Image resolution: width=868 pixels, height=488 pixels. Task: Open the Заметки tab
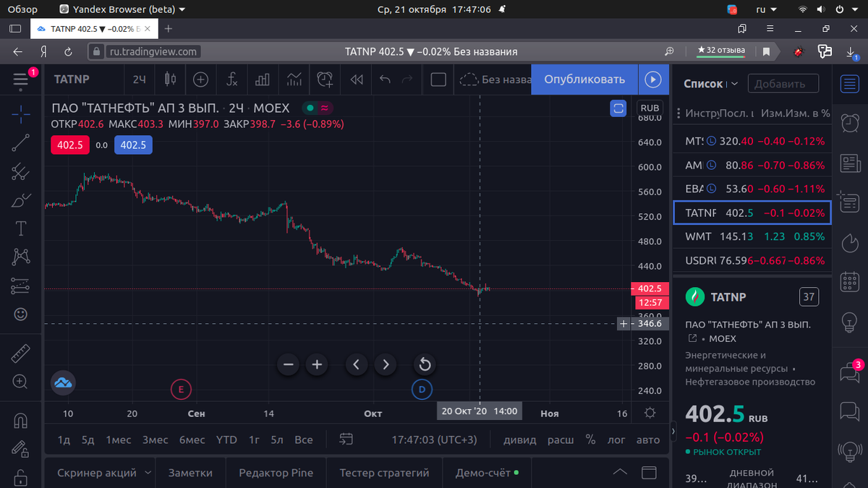190,473
